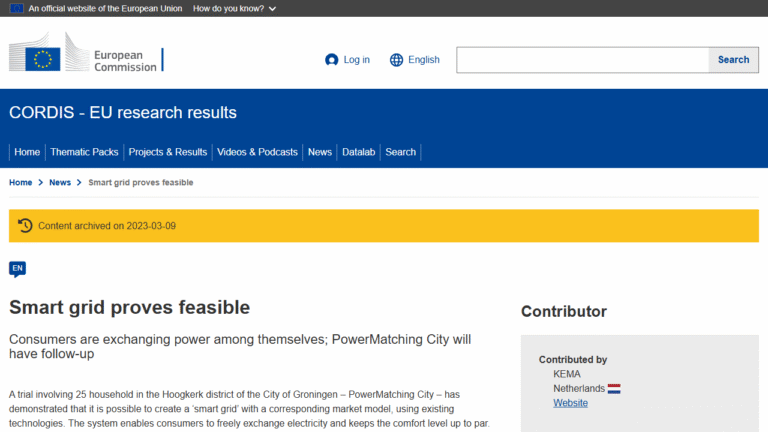Select Projects & Results in navigation
Screen dimensions: 768x432
point(168,152)
